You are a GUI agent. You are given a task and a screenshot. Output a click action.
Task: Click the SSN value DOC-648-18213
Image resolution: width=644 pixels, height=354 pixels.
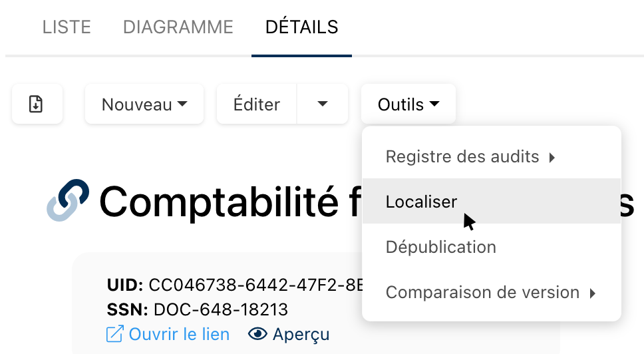(221, 309)
